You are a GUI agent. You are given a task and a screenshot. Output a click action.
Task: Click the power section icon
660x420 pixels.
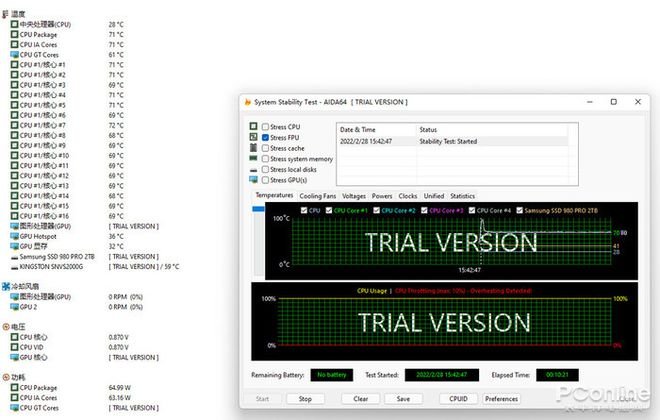(5, 377)
